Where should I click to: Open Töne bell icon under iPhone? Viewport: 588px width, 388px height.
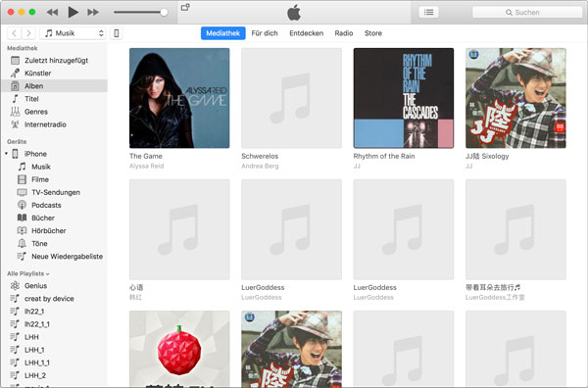tap(23, 243)
